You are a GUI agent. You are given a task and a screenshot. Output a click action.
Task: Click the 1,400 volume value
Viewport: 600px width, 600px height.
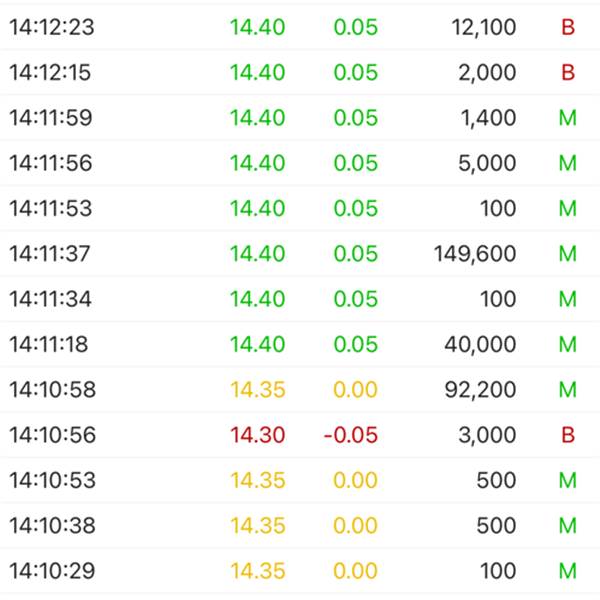point(489,118)
